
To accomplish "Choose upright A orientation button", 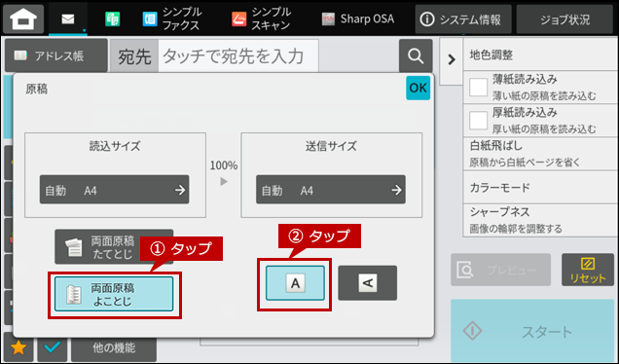I will 295,283.
